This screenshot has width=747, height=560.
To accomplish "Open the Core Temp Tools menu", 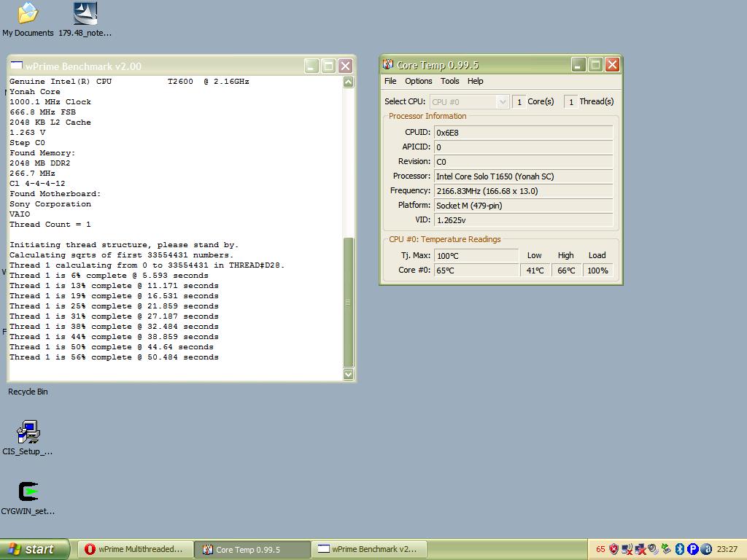I will tap(449, 81).
